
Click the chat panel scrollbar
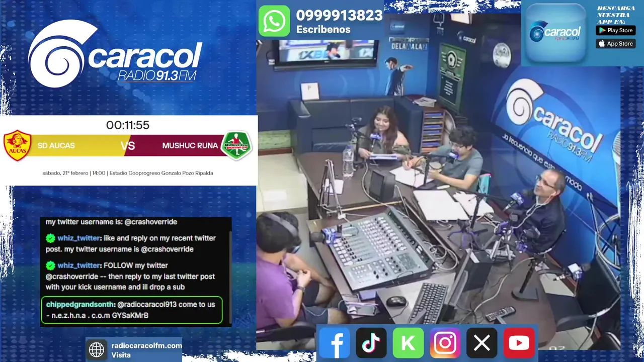click(230, 277)
